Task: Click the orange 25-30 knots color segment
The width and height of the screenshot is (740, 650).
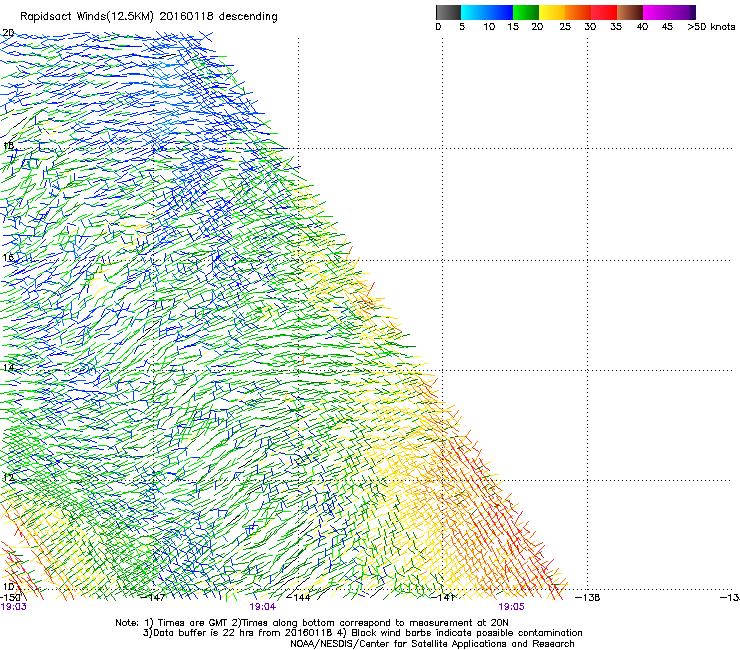Action: (578, 12)
